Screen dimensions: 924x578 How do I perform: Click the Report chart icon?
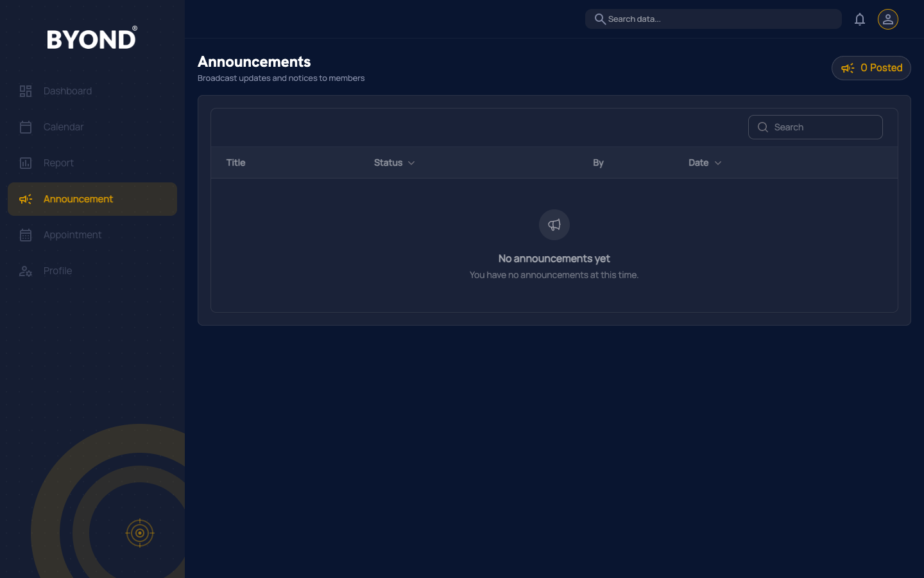click(26, 163)
